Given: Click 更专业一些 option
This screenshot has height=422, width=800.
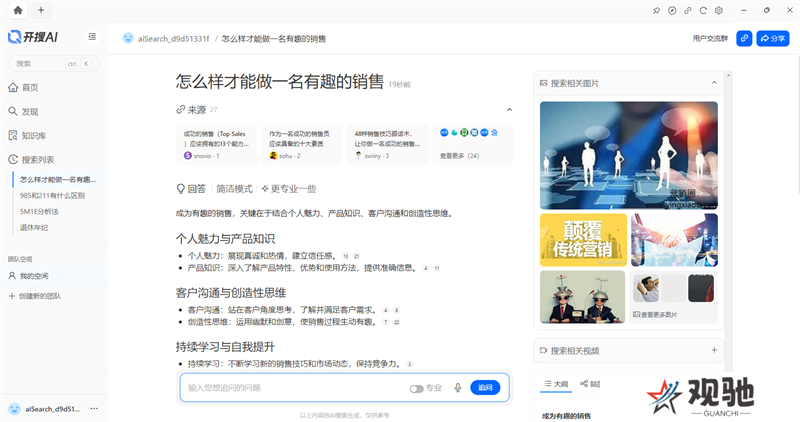Looking at the screenshot, I should (289, 189).
